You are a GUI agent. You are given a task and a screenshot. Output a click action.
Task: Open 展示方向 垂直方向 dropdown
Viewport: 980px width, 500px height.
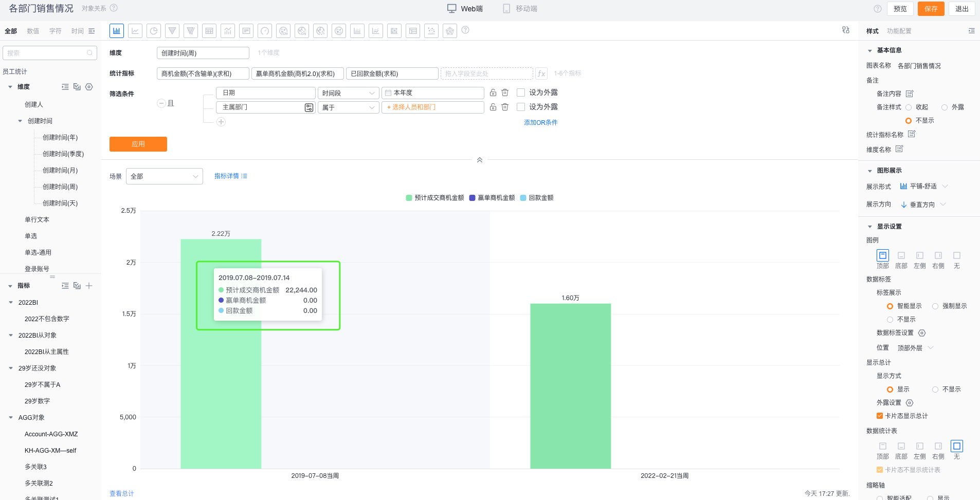[x=923, y=205]
